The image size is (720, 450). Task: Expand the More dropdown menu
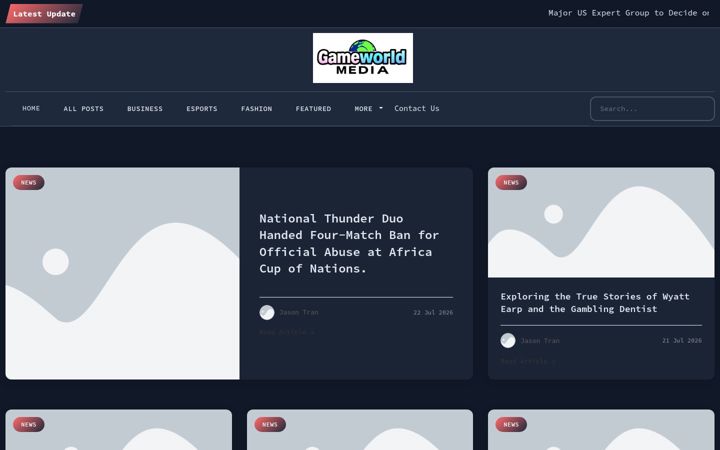tap(368, 109)
